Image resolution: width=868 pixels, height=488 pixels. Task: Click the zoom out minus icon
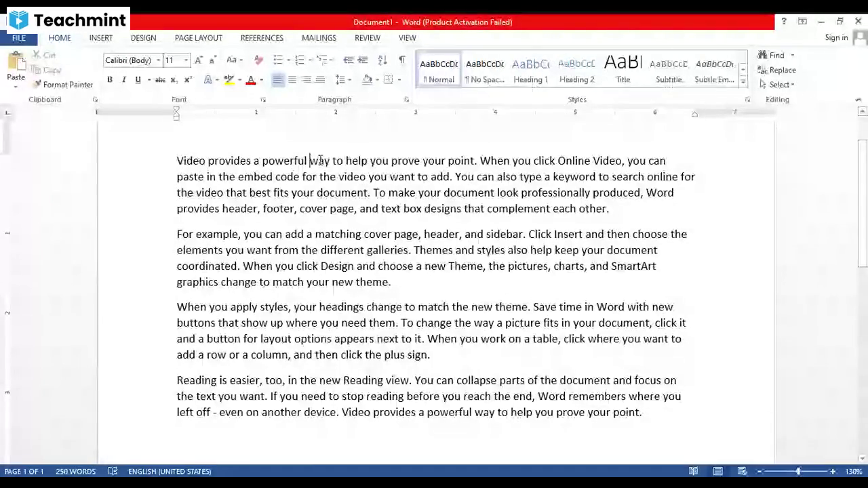click(x=760, y=471)
